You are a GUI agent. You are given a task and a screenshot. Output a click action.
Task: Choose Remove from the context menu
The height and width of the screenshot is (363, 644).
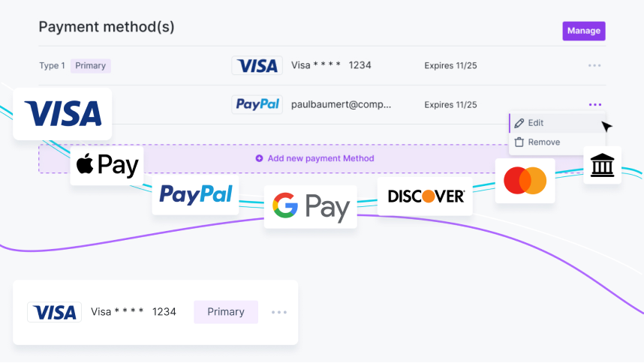(x=543, y=142)
